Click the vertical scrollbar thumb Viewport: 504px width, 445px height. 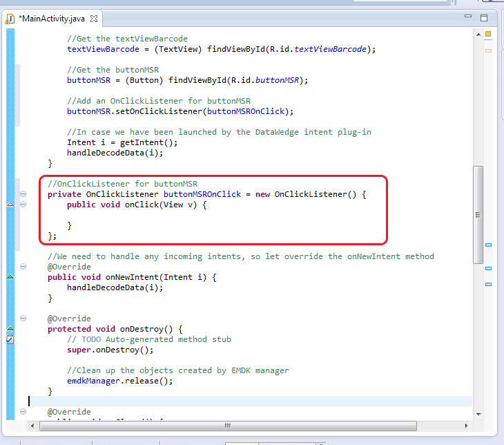(x=478, y=214)
